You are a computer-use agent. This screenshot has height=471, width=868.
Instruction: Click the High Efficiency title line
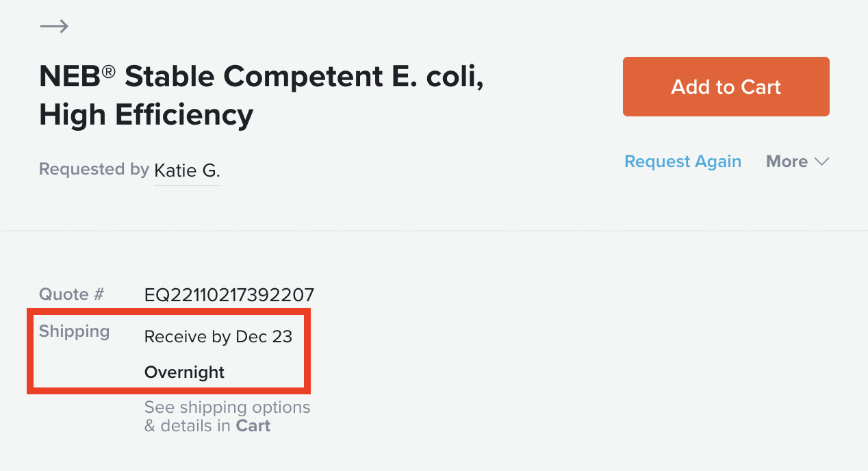(146, 115)
